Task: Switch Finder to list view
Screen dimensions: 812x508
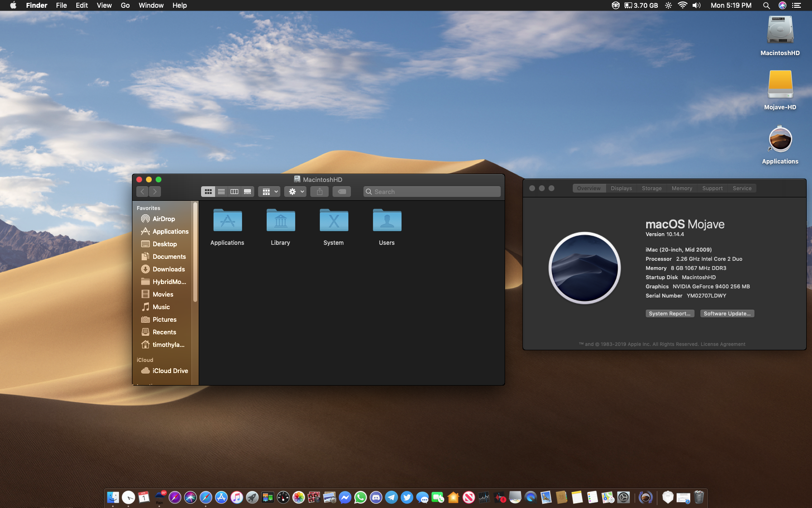Action: tap(221, 192)
